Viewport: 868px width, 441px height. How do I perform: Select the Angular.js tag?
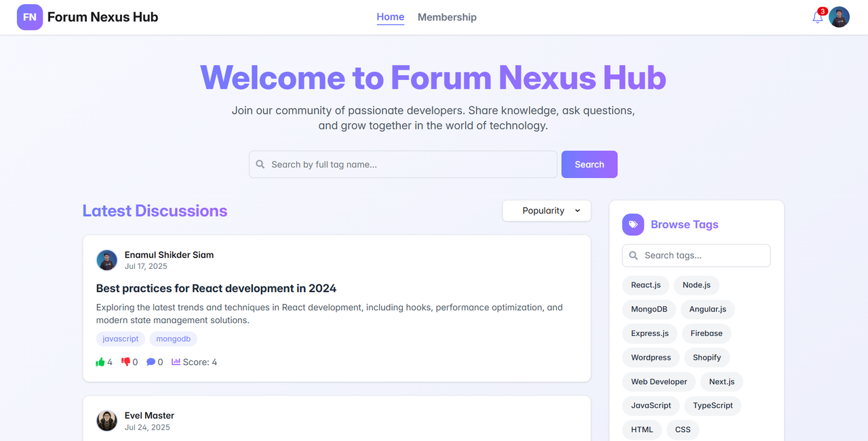click(x=707, y=310)
